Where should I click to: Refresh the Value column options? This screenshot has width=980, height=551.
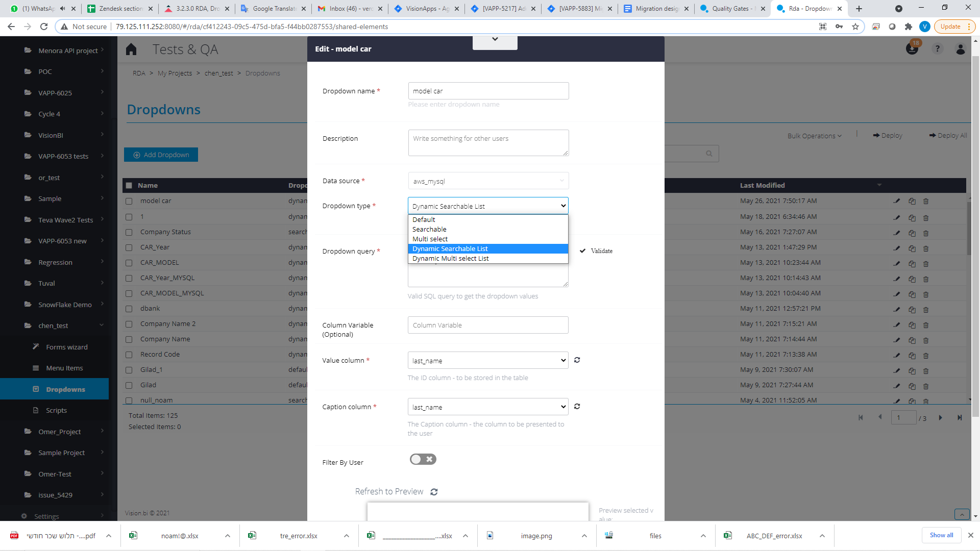(577, 360)
